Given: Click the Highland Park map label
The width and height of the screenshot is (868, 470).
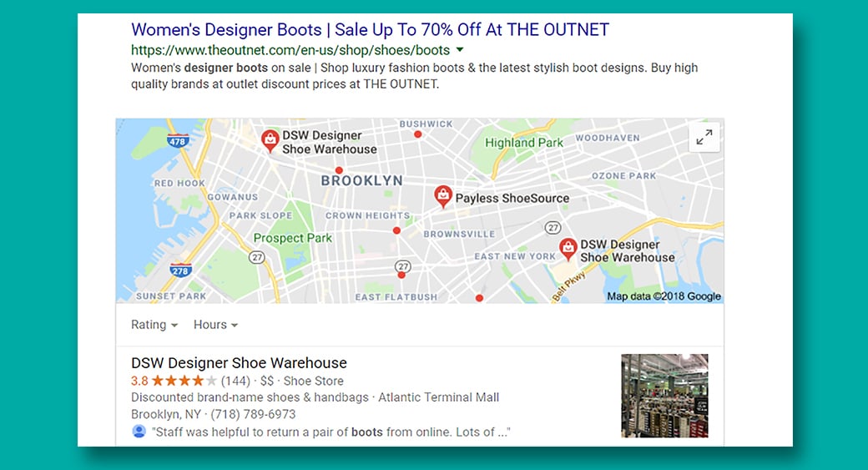Looking at the screenshot, I should point(523,143).
